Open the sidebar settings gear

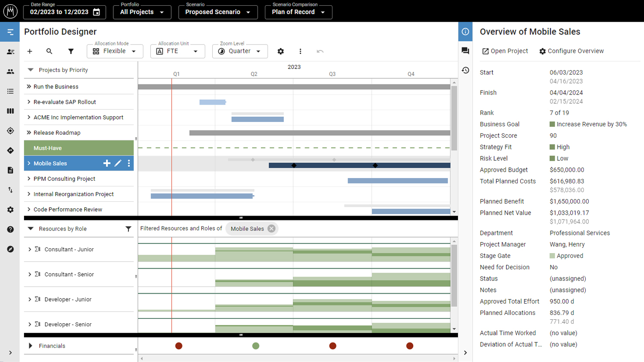pyautogui.click(x=10, y=210)
